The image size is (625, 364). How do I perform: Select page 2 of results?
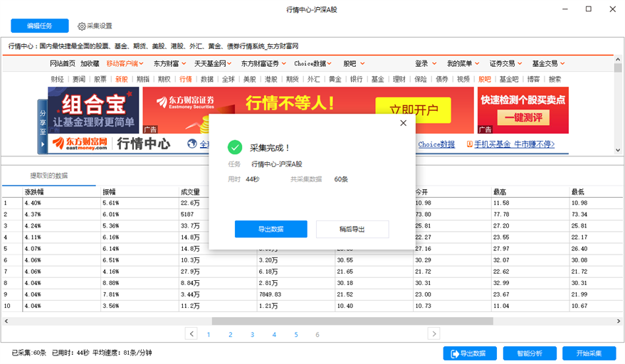point(231,335)
